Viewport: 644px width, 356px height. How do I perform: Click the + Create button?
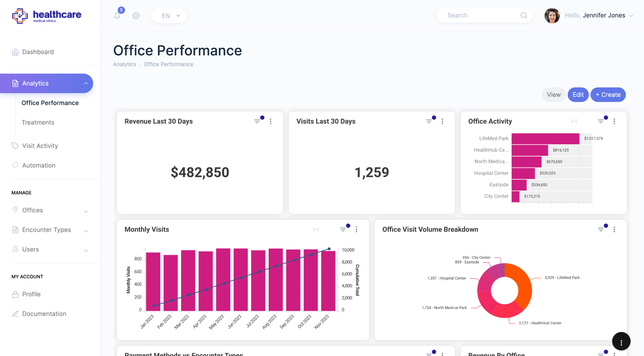click(x=608, y=95)
